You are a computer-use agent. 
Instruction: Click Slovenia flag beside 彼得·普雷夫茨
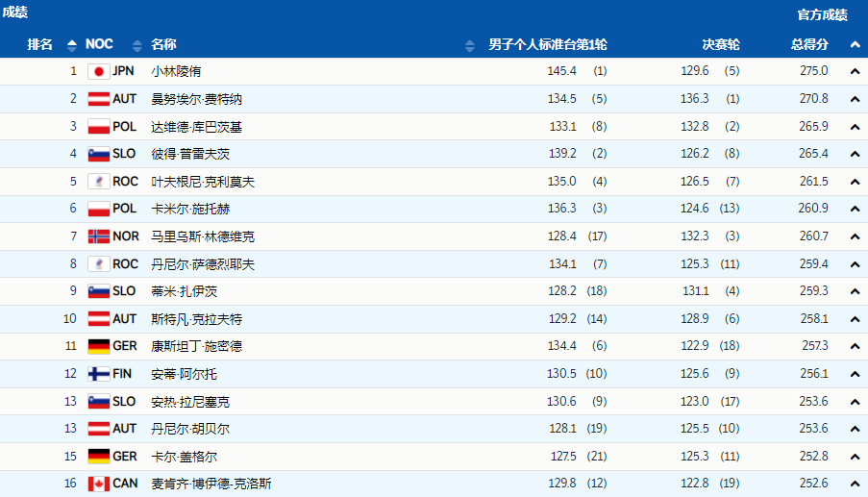(99, 154)
